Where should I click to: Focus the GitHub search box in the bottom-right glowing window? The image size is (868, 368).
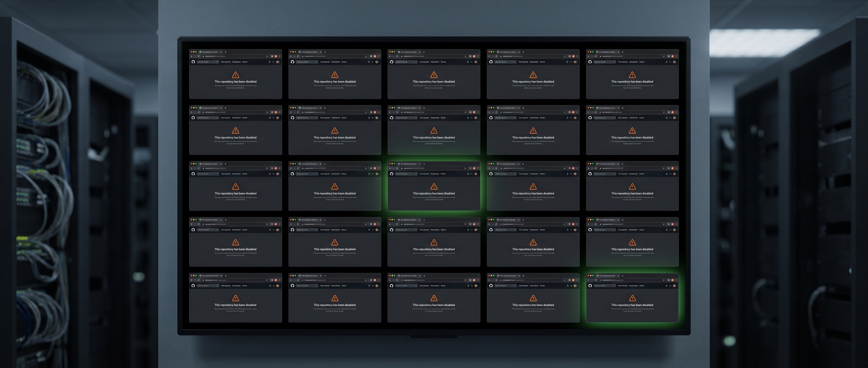pos(605,286)
